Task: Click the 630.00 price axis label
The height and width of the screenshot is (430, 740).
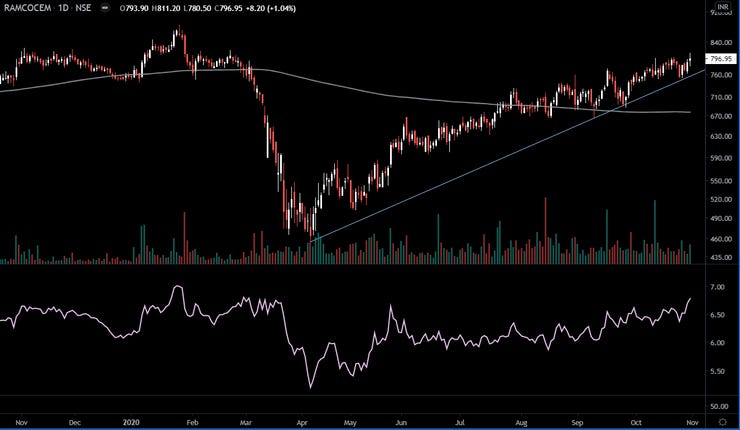Action: (x=721, y=136)
